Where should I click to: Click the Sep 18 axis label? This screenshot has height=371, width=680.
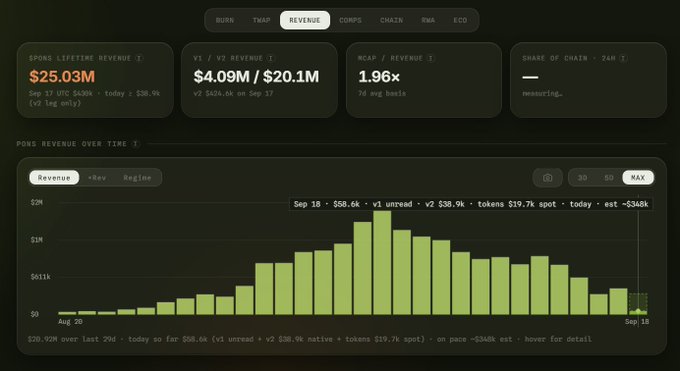point(637,322)
